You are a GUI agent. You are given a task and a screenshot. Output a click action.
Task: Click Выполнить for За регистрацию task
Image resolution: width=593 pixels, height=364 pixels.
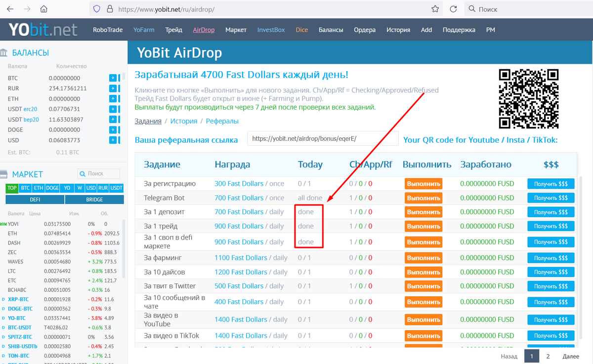(x=424, y=184)
